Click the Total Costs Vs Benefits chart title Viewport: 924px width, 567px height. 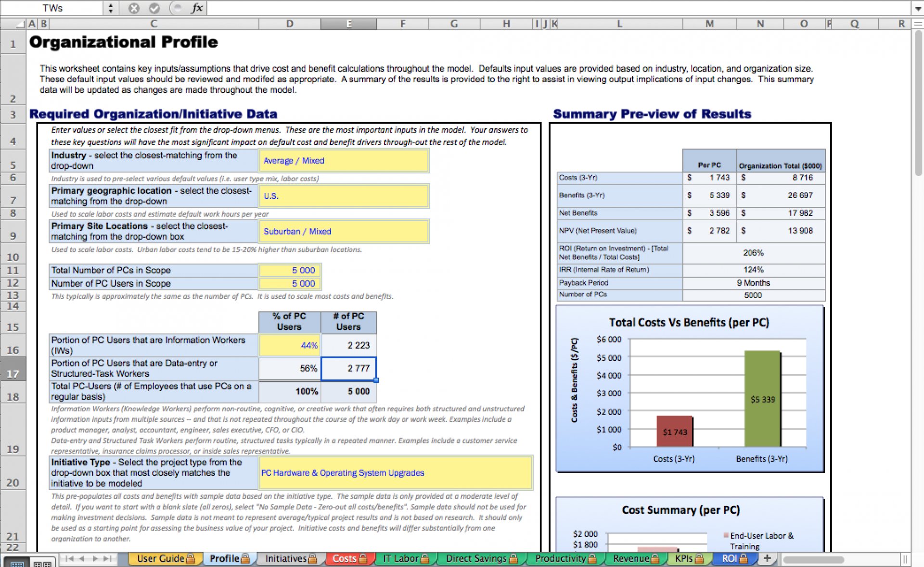point(689,322)
